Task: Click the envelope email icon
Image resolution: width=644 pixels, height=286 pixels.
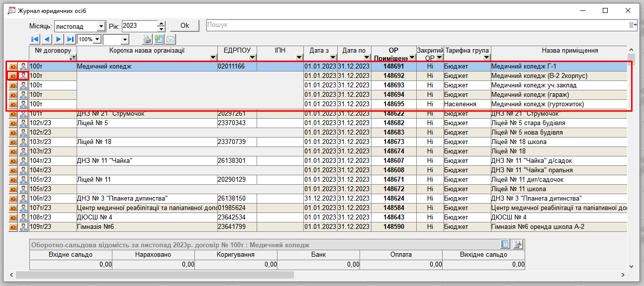Action: tap(171, 39)
